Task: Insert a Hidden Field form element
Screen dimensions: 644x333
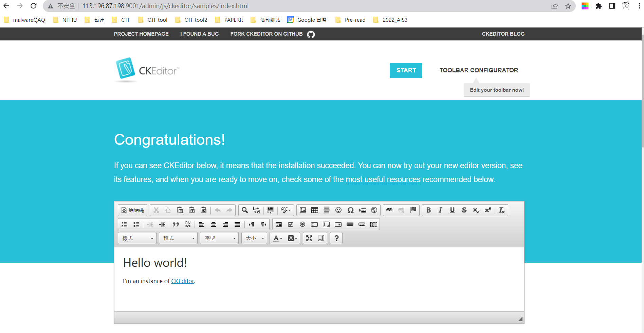Action: (374, 225)
